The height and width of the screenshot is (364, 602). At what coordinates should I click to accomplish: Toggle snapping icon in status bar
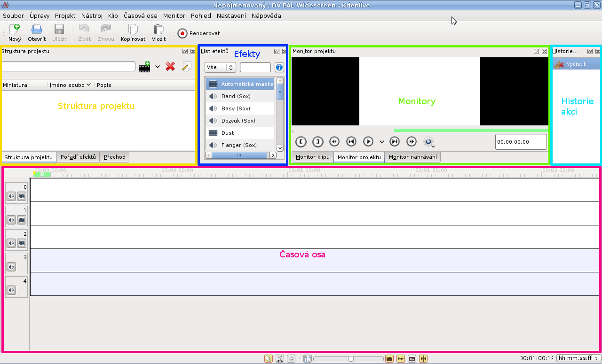click(x=424, y=358)
